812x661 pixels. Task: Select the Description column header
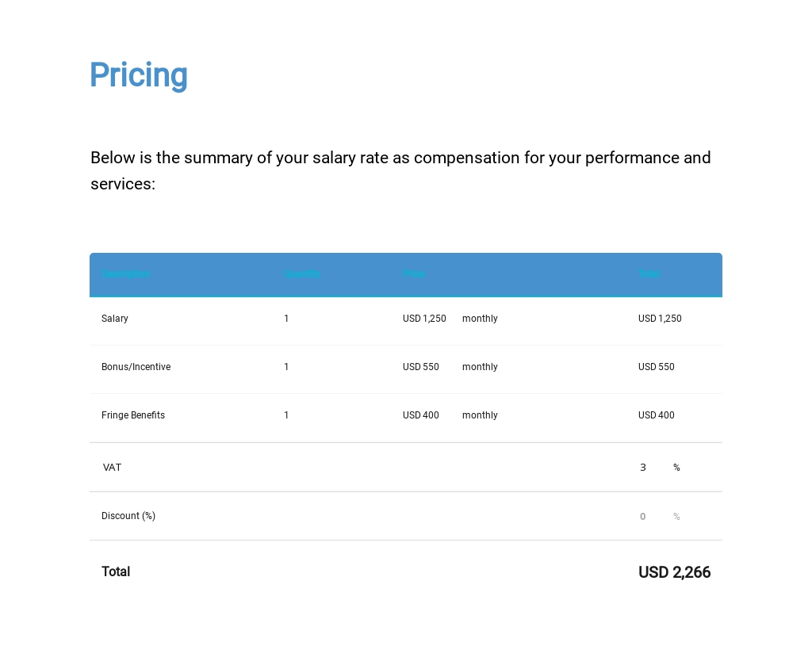click(x=125, y=274)
